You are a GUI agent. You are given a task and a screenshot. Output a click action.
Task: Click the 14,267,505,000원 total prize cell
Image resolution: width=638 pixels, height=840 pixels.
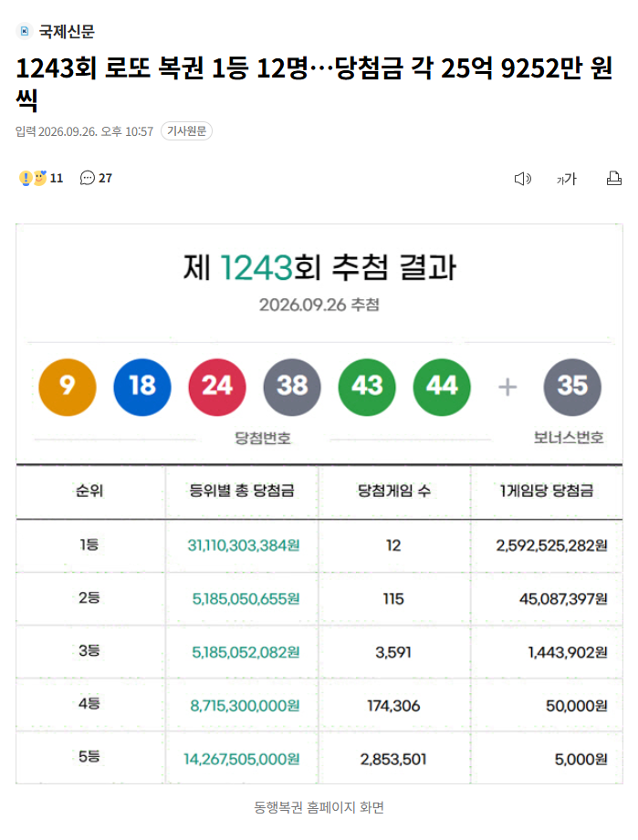coord(242,759)
